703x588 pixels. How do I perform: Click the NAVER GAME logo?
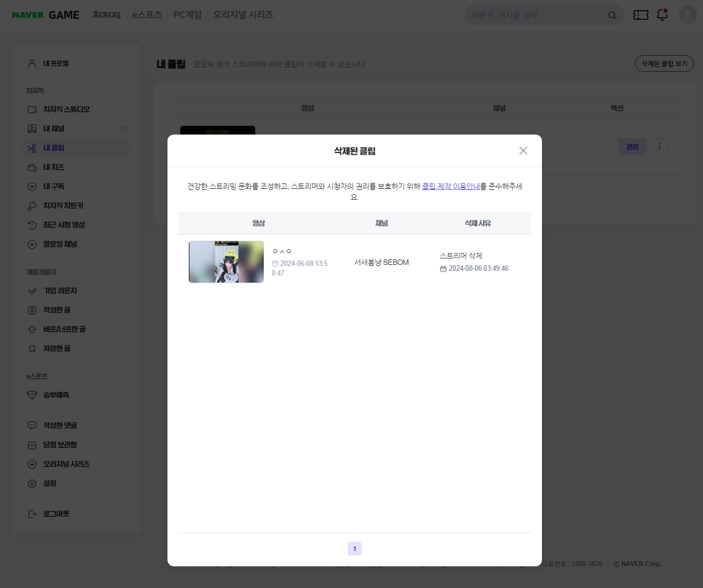click(45, 15)
